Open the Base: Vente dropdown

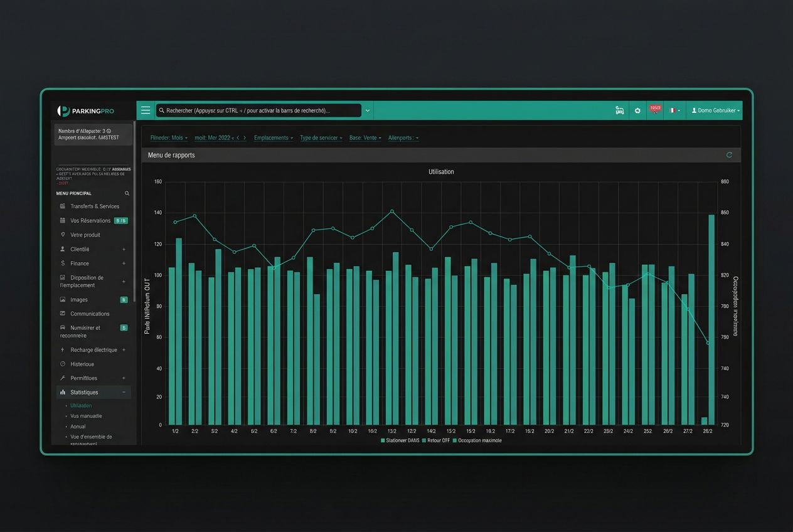(365, 137)
